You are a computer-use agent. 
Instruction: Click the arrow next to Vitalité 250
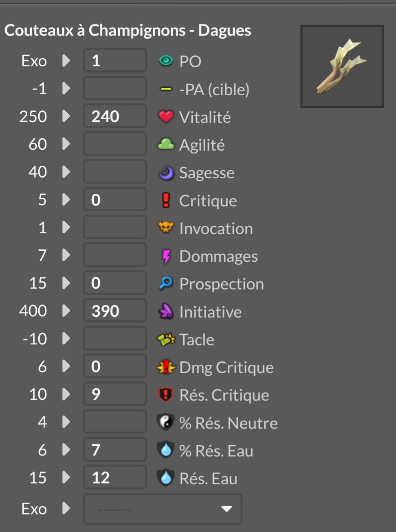[66, 116]
